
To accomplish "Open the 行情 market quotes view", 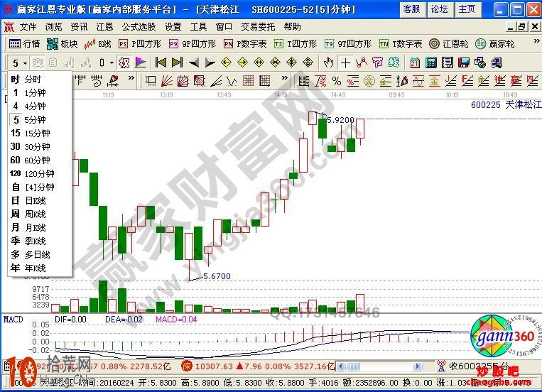I will 24,44.
